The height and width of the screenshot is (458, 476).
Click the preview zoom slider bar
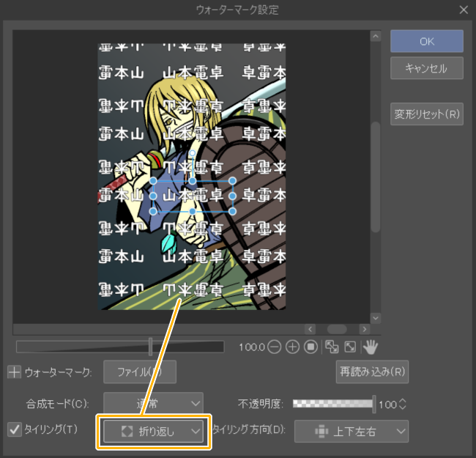pos(120,347)
